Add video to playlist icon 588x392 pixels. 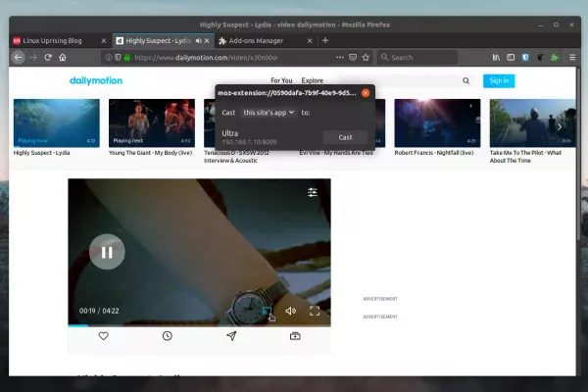click(295, 336)
